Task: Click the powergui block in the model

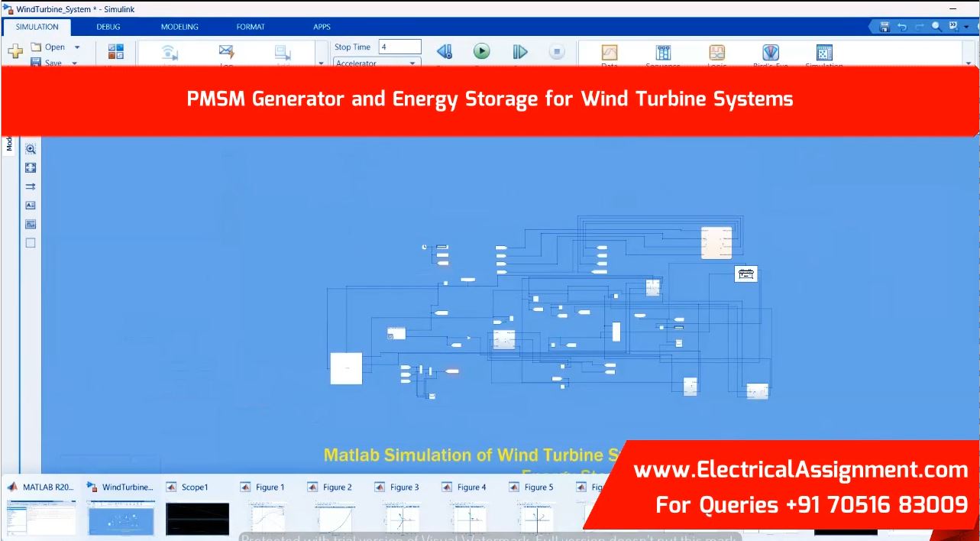Action: [x=746, y=274]
